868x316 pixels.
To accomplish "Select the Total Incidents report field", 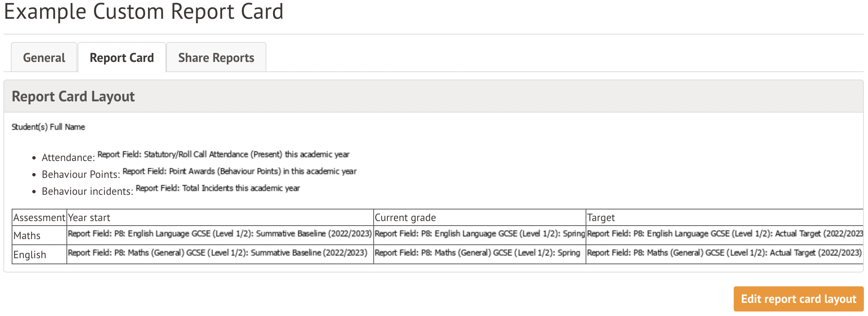I will coord(218,188).
